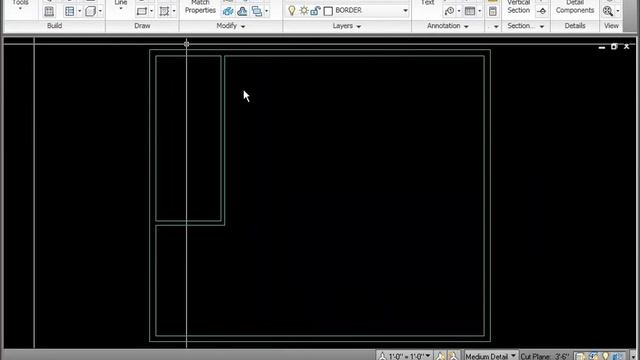640x360 pixels.
Task: Click the Draw panel label
Action: [x=142, y=26]
